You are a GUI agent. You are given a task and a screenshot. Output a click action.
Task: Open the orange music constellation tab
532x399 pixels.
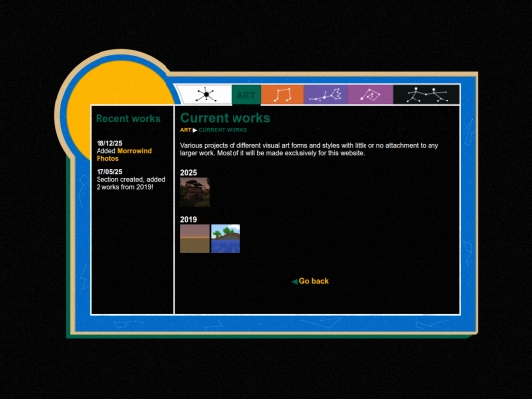click(x=283, y=95)
